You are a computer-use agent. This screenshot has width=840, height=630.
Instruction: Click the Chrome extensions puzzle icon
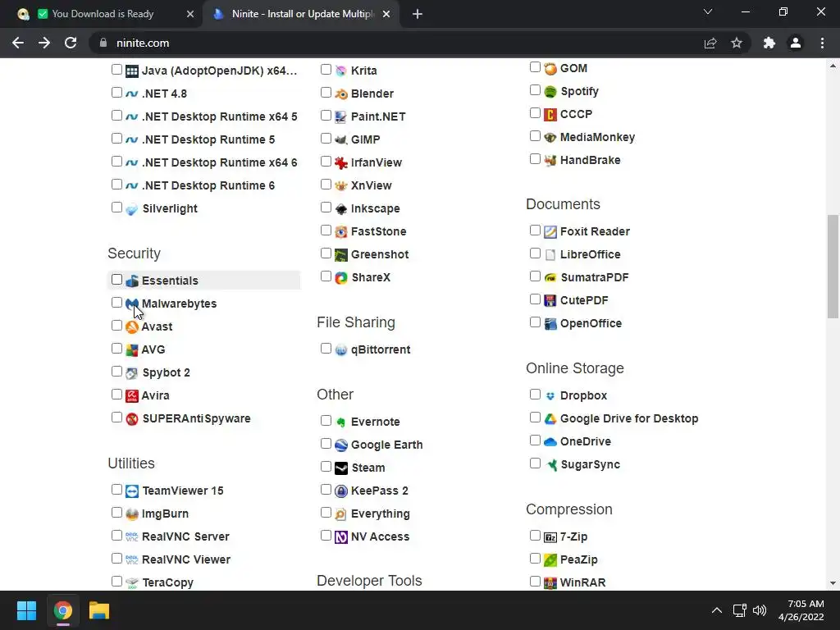pos(769,43)
